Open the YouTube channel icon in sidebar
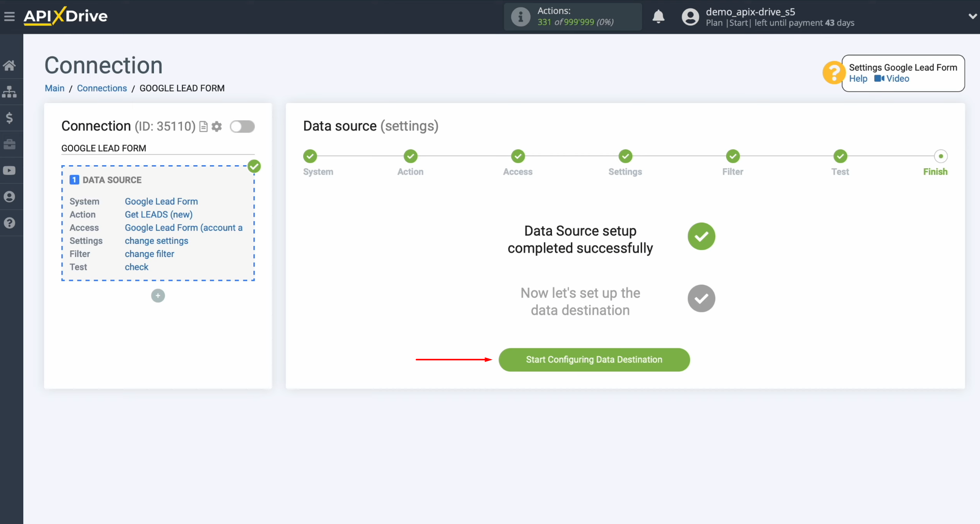This screenshot has width=980, height=524. (10, 170)
